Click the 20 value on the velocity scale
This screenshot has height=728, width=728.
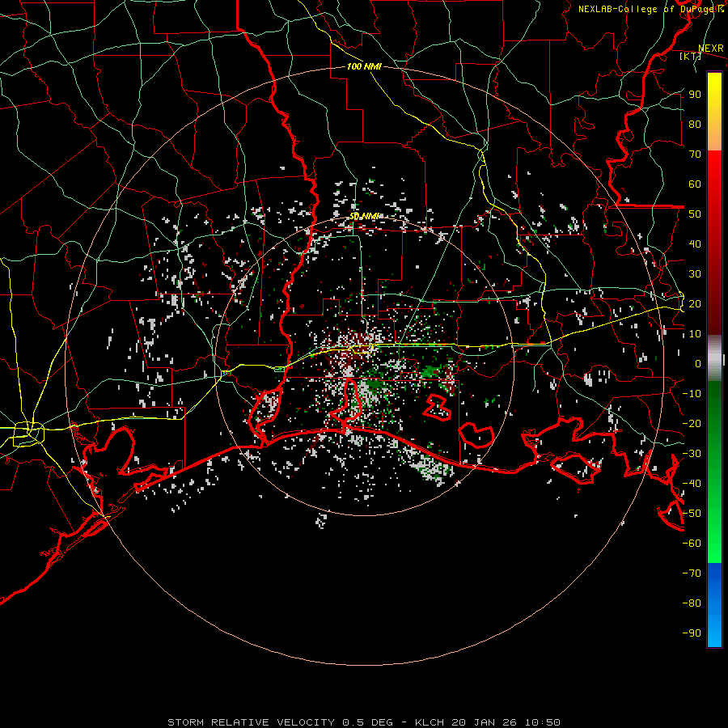(x=695, y=303)
